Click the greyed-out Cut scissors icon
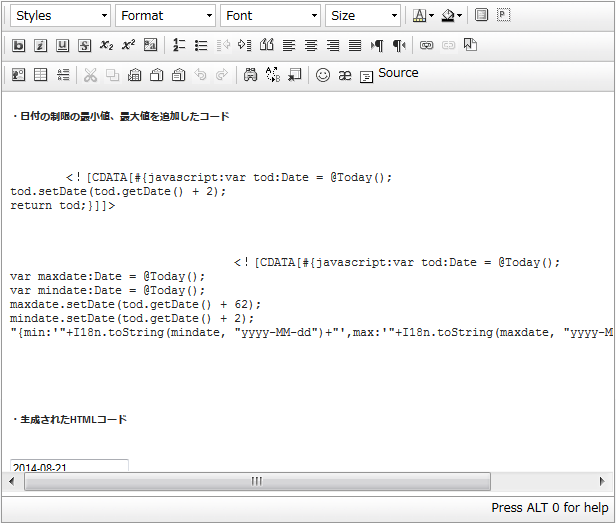Viewport: 616px width, 523px height. (x=90, y=75)
